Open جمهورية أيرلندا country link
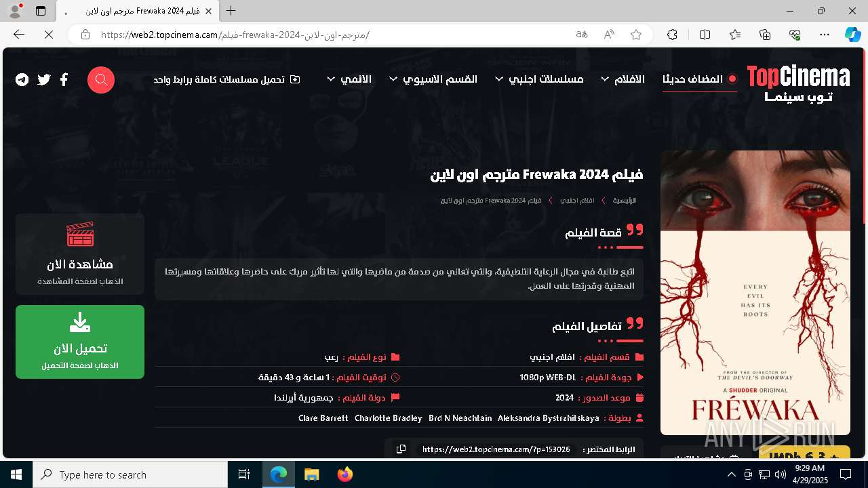 (304, 398)
